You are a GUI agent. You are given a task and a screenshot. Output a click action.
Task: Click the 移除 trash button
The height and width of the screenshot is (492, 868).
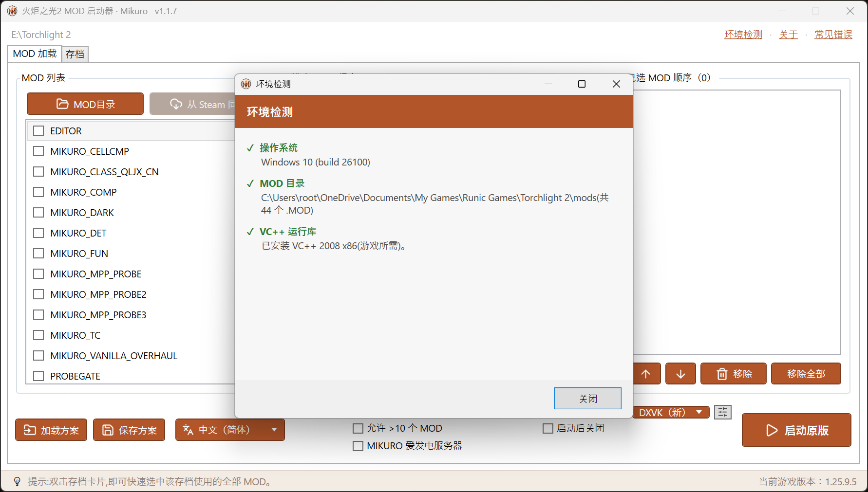pyautogui.click(x=734, y=374)
